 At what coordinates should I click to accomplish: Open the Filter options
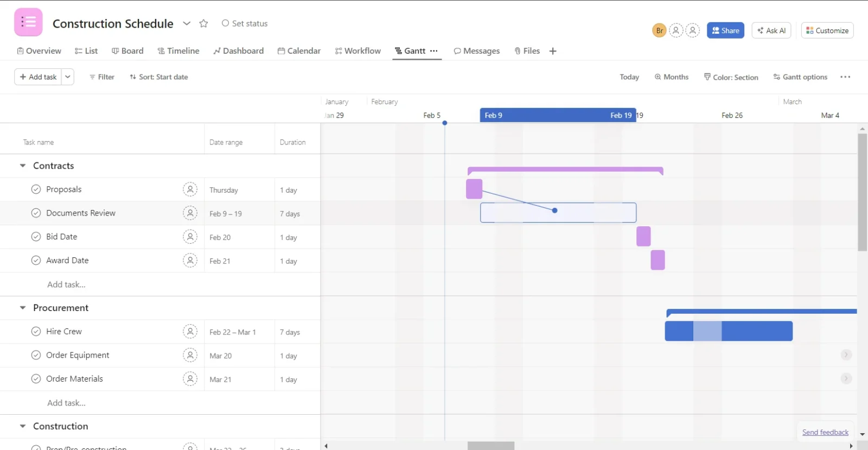pos(102,77)
